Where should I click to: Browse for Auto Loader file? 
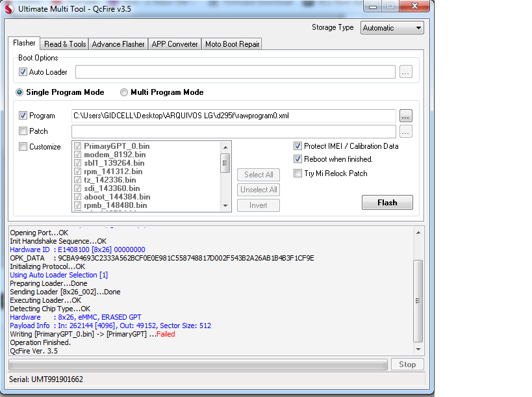pos(406,72)
